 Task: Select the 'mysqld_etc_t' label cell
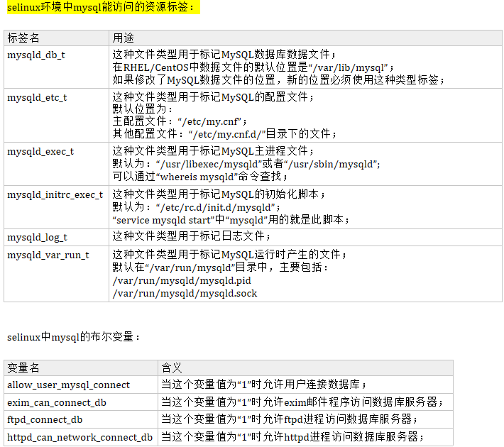click(56, 116)
